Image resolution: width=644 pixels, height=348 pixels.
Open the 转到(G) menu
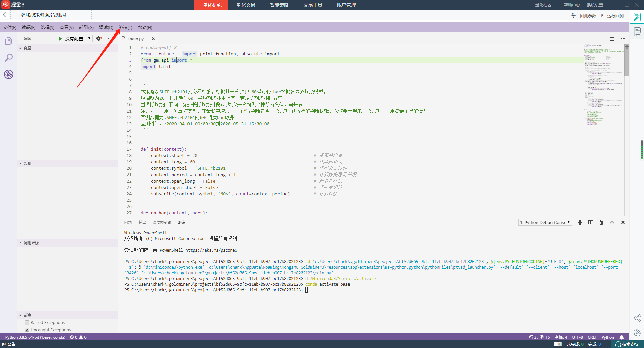[86, 27]
